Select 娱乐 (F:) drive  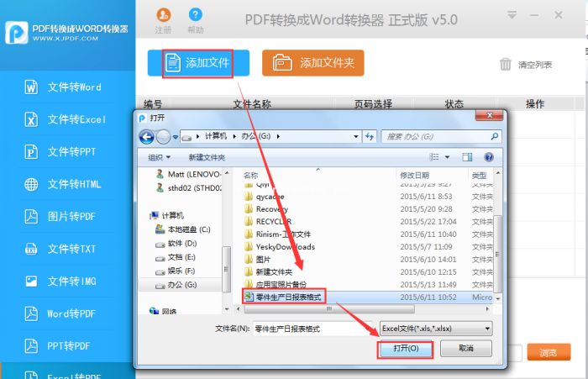pyautogui.click(x=175, y=271)
